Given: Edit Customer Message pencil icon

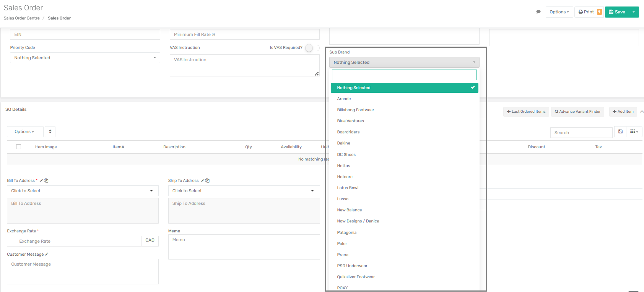Looking at the screenshot, I should (x=47, y=254).
